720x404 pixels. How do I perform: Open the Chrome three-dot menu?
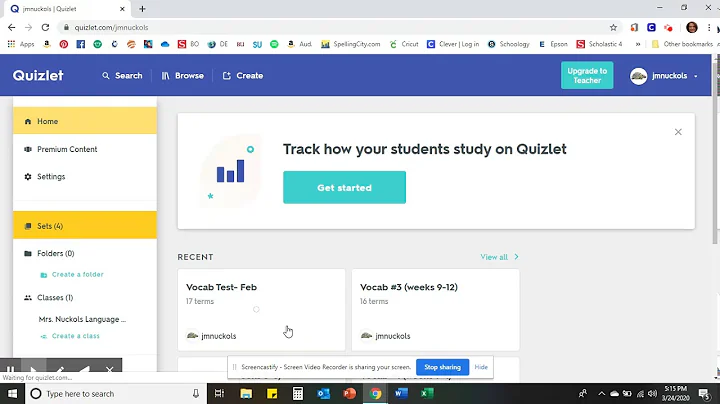click(x=709, y=28)
